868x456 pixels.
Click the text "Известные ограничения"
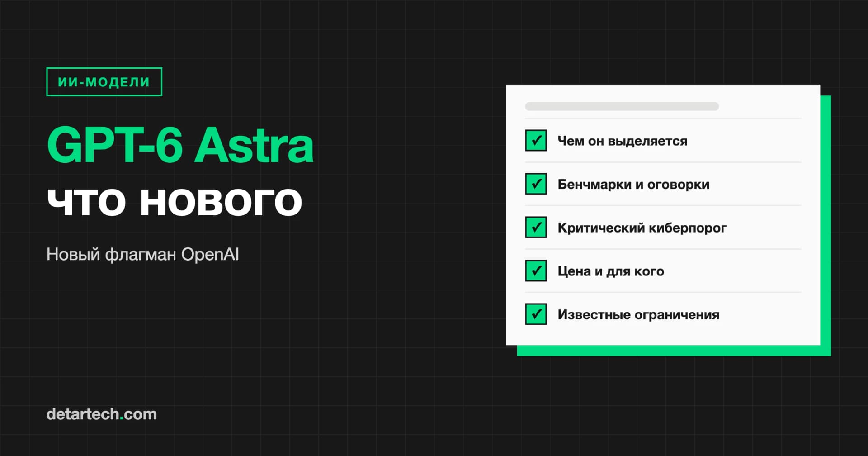tap(638, 315)
